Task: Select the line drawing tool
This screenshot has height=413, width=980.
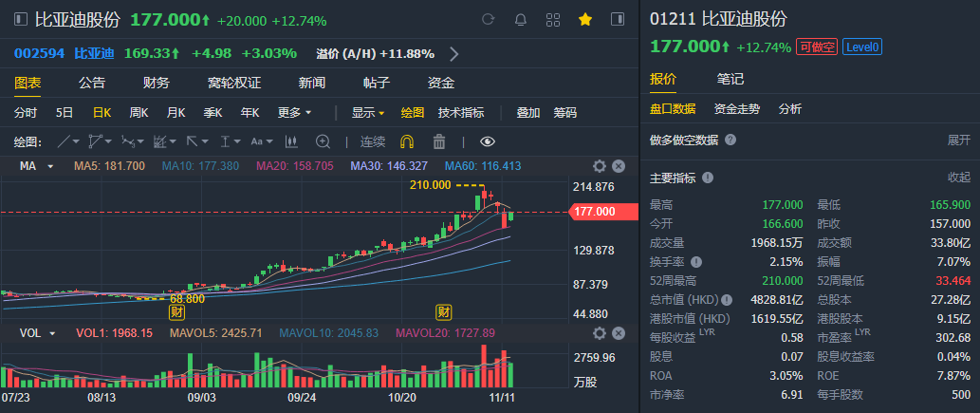Action: pos(64,142)
